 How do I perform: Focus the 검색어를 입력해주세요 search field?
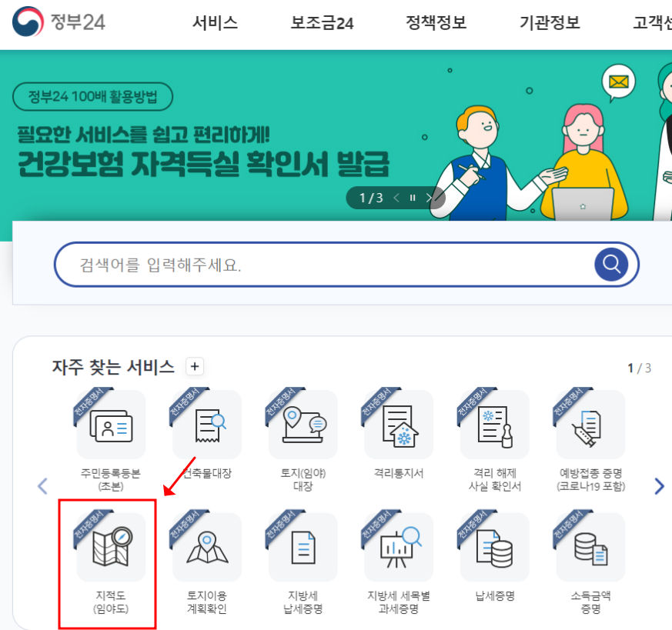(323, 265)
